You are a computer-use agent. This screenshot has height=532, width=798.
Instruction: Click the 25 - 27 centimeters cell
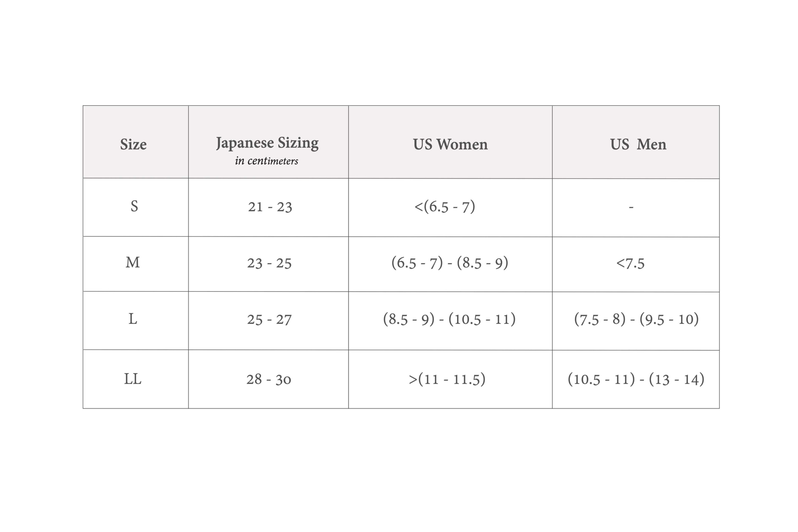click(x=269, y=320)
